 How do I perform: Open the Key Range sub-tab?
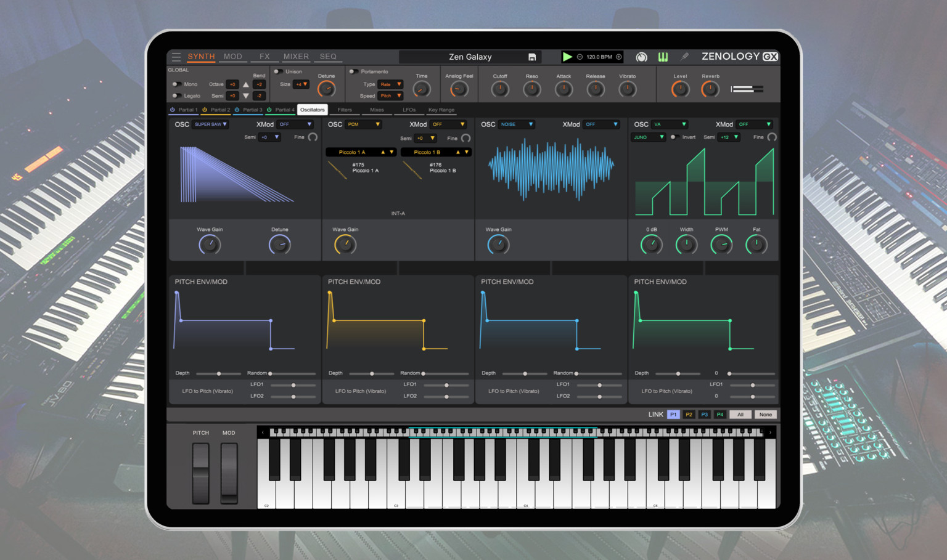click(441, 110)
